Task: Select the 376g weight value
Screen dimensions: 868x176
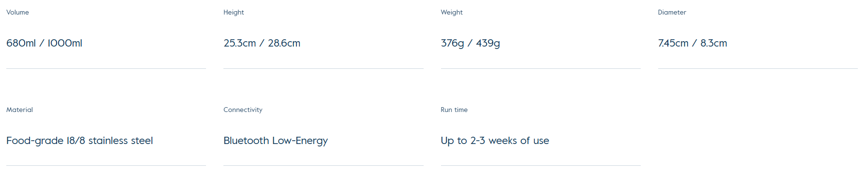Action: click(x=452, y=43)
